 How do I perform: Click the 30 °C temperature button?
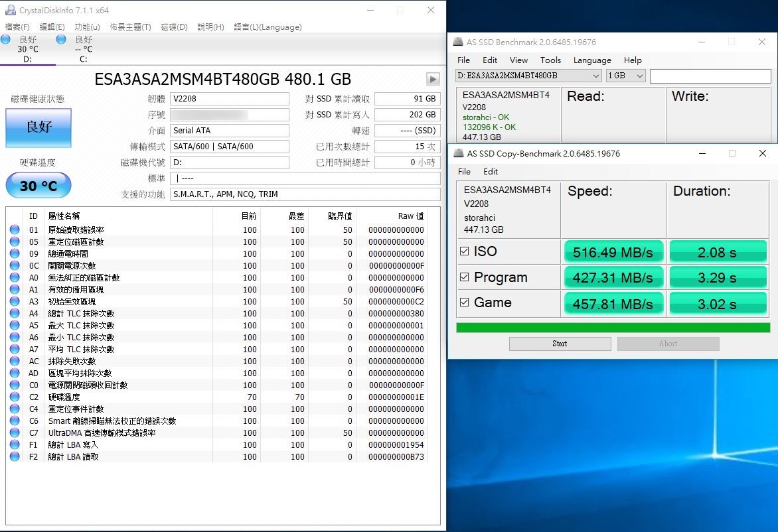(39, 186)
